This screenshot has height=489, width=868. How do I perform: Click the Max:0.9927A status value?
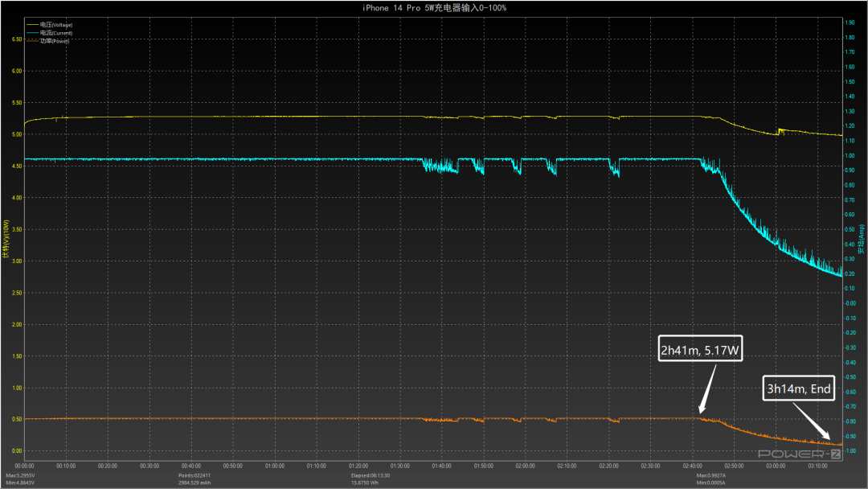711,475
